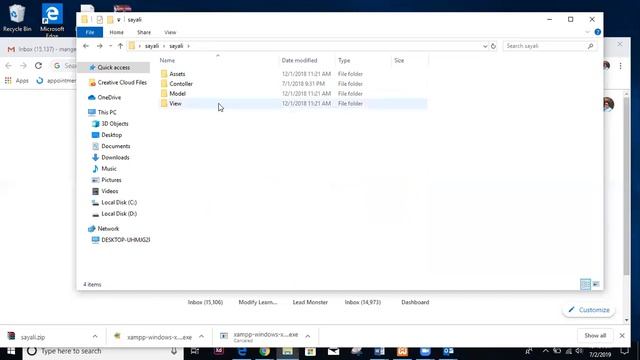Open the File menu tab
This screenshot has height=360, width=640.
point(90,32)
